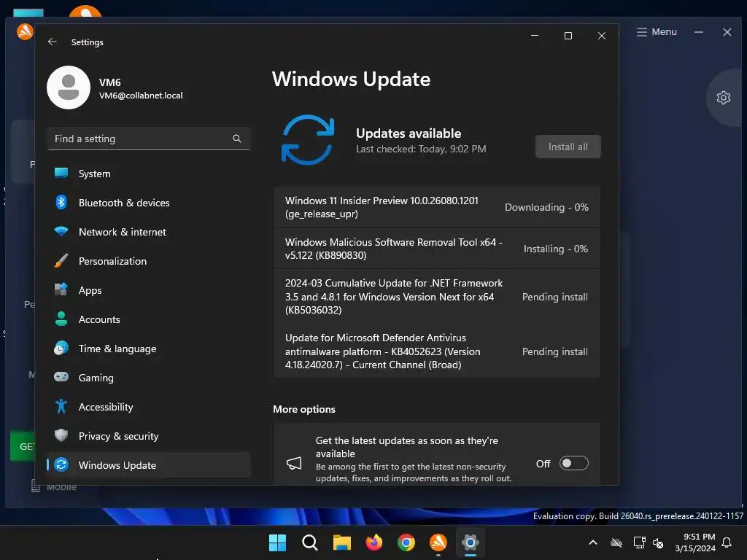Click the bluetooth icon in the sidebar
Image resolution: width=747 pixels, height=560 pixels.
(61, 203)
